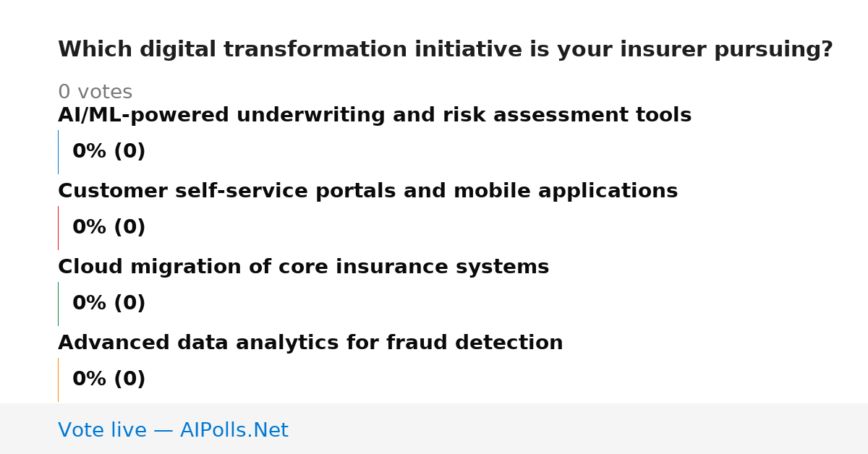Click the orange result bar for fraud detection
Viewport: 868px width, 454px height.
coord(58,380)
